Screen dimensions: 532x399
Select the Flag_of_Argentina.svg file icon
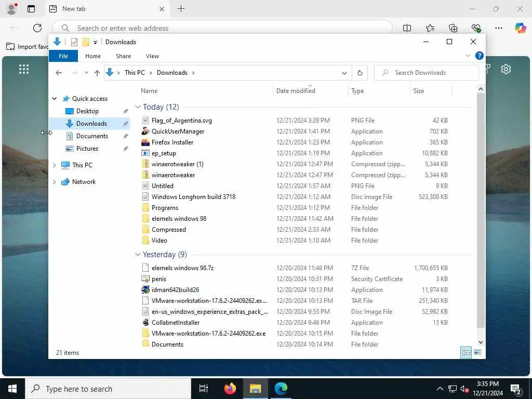145,121
